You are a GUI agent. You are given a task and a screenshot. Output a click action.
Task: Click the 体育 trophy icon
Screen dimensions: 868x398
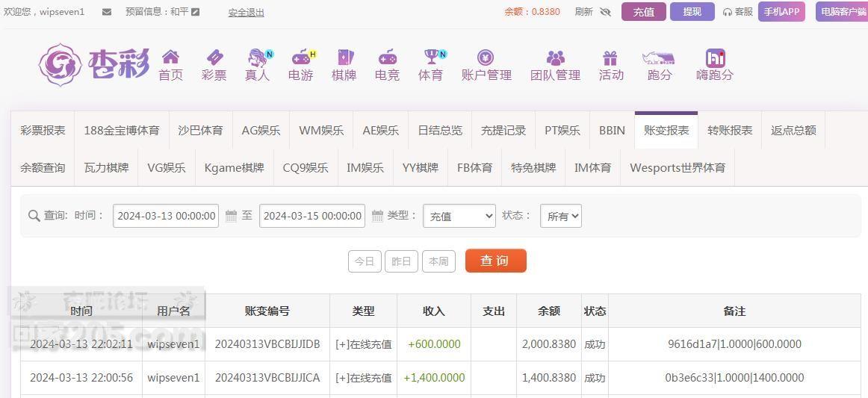431,57
